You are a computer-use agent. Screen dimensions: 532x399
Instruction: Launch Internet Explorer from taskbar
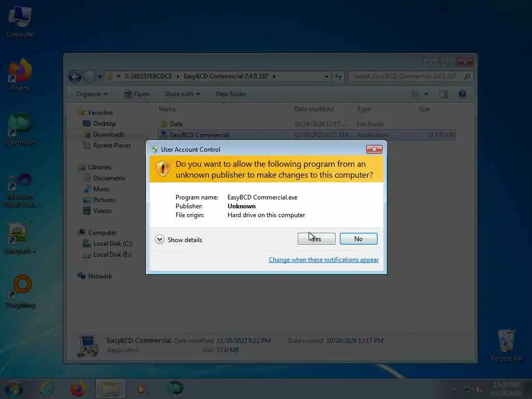[x=46, y=389]
